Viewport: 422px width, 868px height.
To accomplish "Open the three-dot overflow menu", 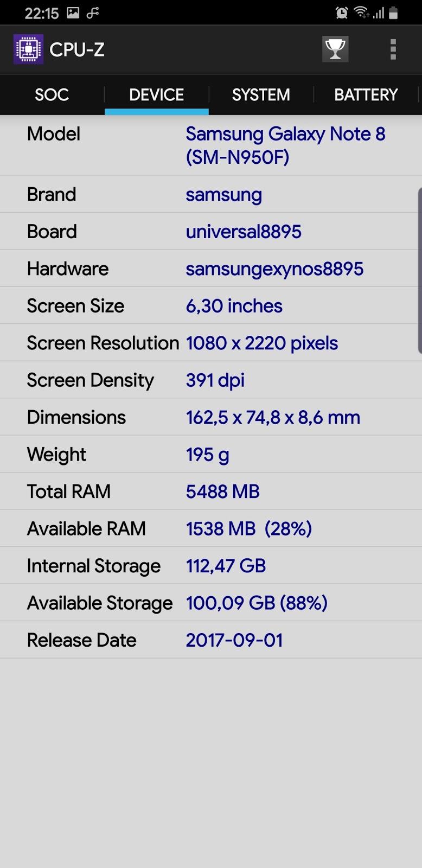I will [x=393, y=49].
